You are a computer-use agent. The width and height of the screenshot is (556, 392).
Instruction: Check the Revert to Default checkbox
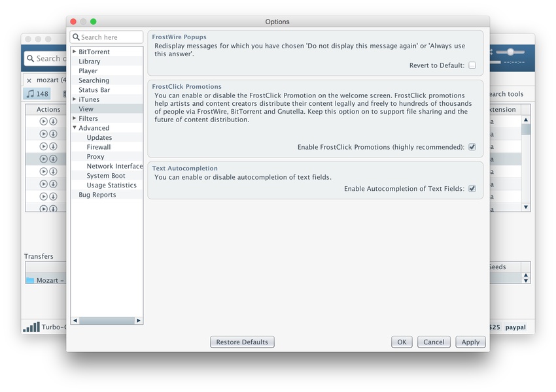tap(472, 65)
